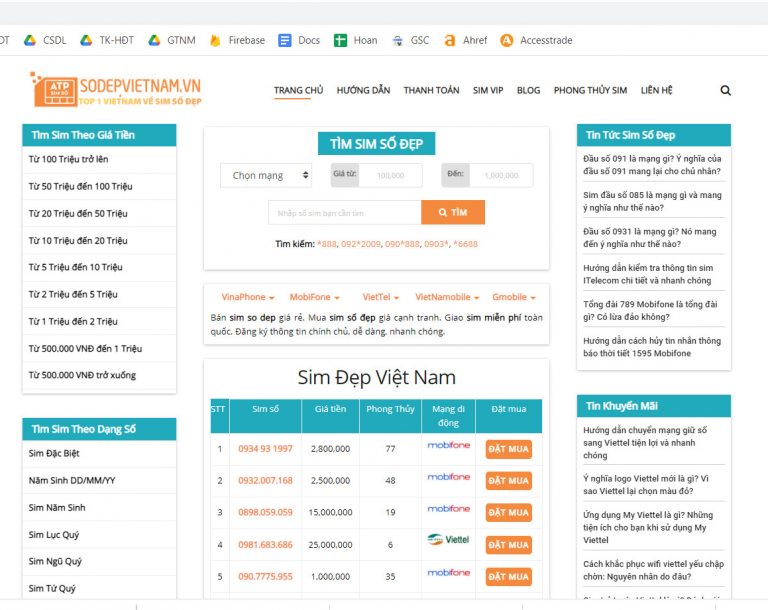768x610 pixels.
Task: Click the Đến price input
Action: coord(501,175)
